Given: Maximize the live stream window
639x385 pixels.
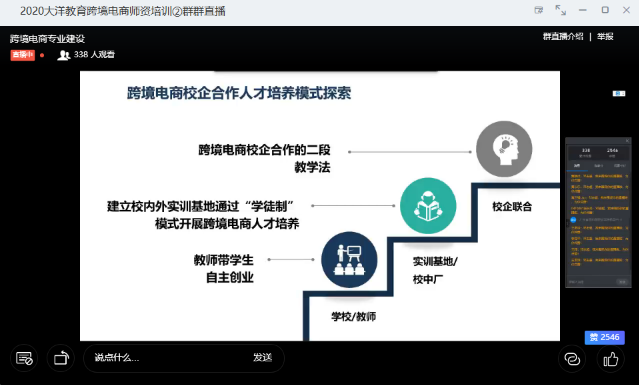Looking at the screenshot, I should [605, 10].
